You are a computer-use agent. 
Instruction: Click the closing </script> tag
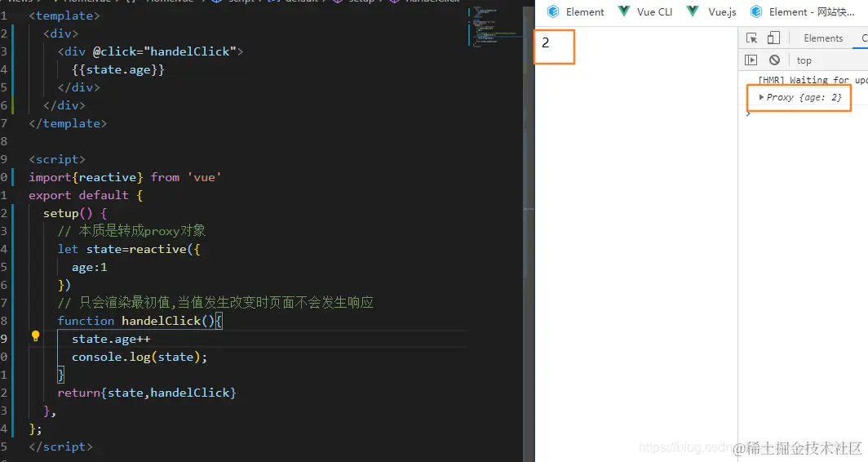tap(61, 446)
